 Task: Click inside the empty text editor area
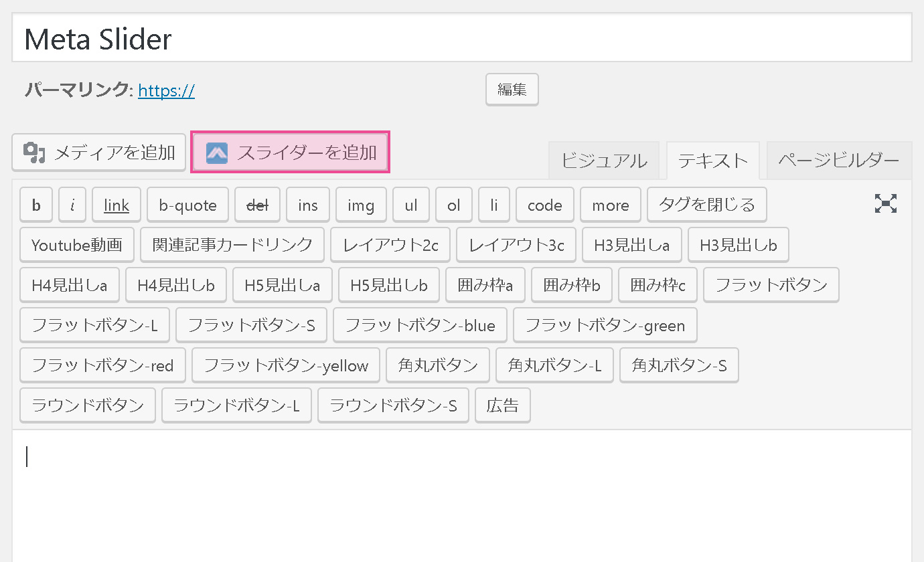click(461, 495)
